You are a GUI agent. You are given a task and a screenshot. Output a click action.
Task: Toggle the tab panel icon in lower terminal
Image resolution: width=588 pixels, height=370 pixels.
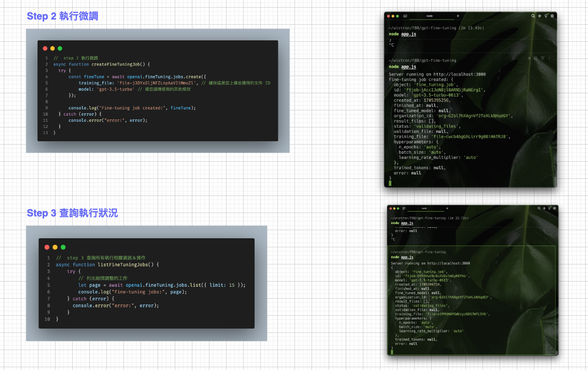coord(404,208)
